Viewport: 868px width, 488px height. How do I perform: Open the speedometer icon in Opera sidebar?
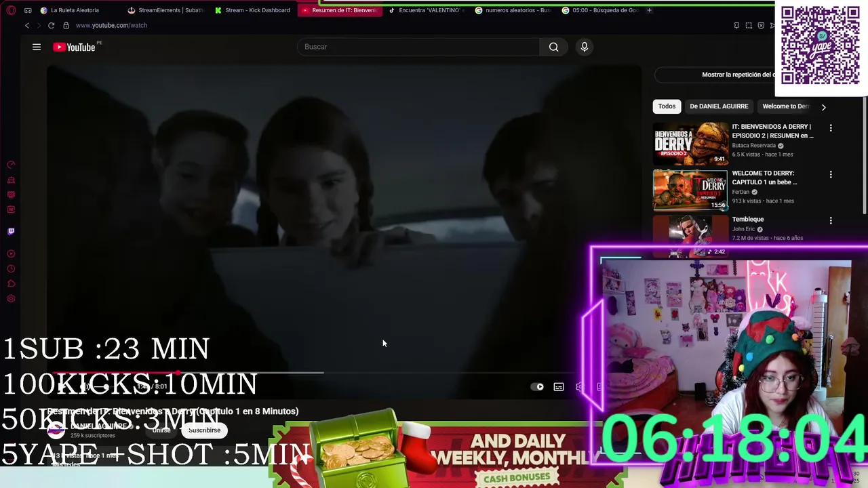click(x=11, y=165)
